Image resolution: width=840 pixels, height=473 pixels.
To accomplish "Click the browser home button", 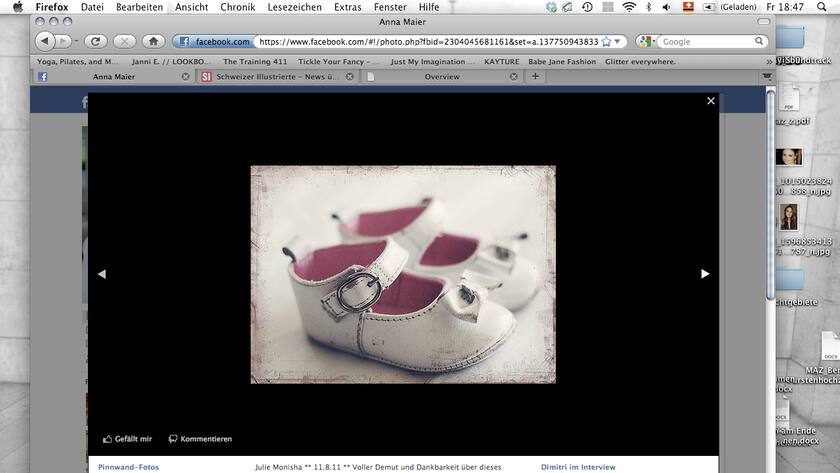I will pyautogui.click(x=153, y=42).
